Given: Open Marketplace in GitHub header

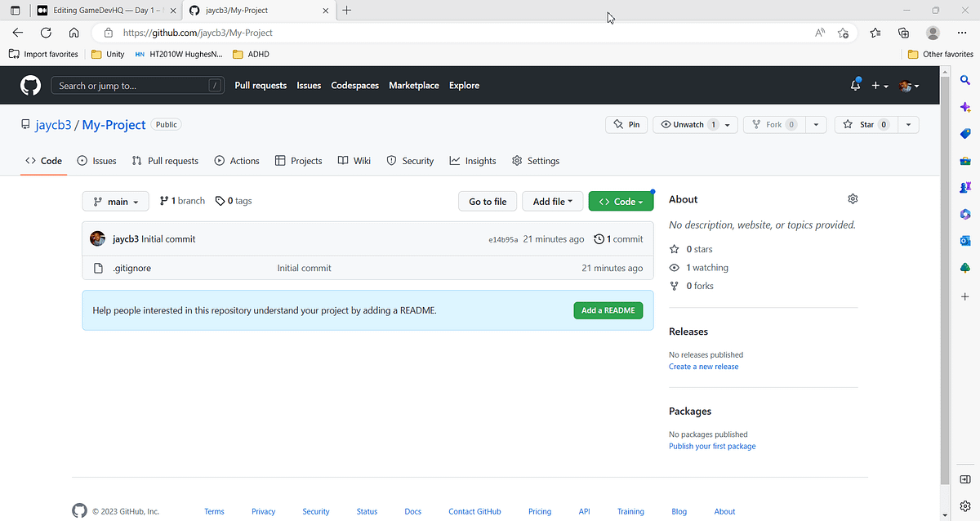Looking at the screenshot, I should [x=414, y=85].
